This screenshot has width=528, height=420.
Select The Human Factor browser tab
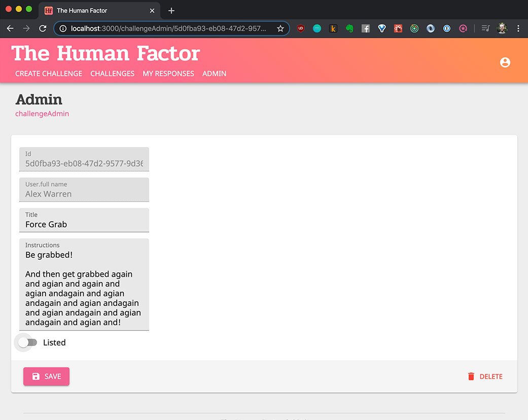point(99,11)
